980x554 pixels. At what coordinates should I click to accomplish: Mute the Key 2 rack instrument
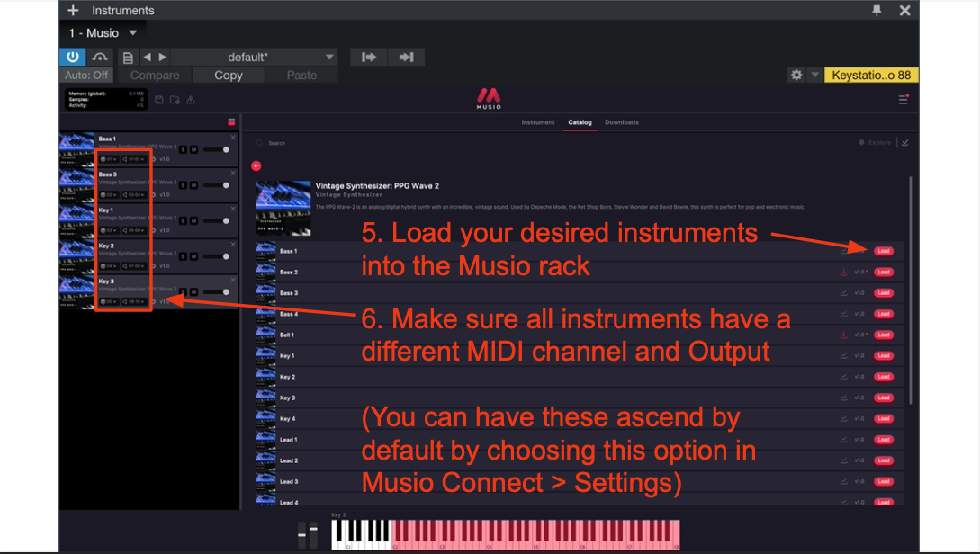(193, 256)
